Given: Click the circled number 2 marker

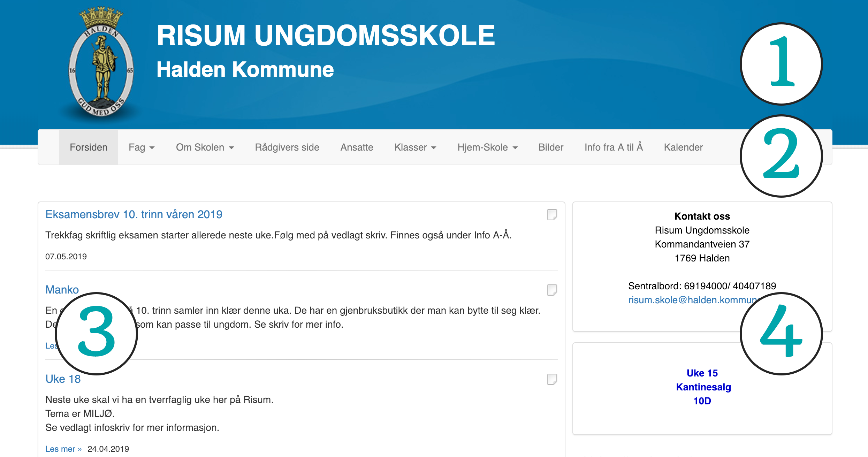Looking at the screenshot, I should (781, 156).
